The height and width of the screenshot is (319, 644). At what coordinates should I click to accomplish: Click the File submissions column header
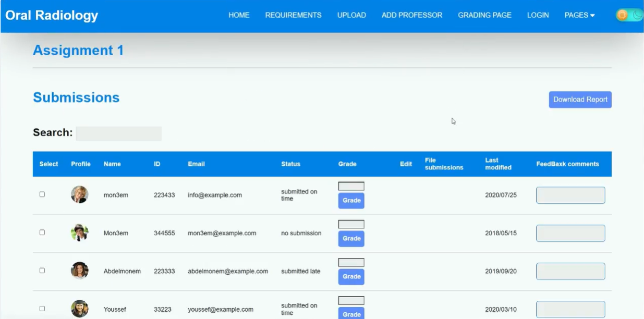coord(444,164)
